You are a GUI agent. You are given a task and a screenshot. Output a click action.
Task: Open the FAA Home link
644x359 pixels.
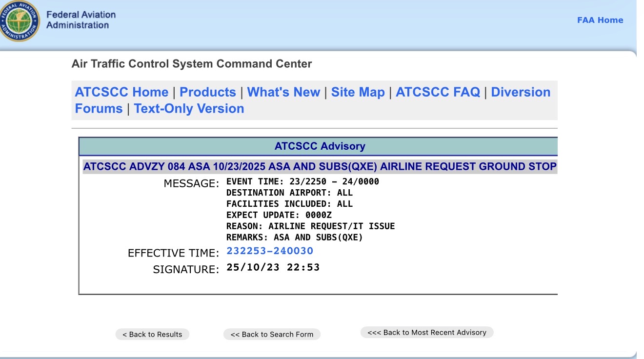pos(600,20)
